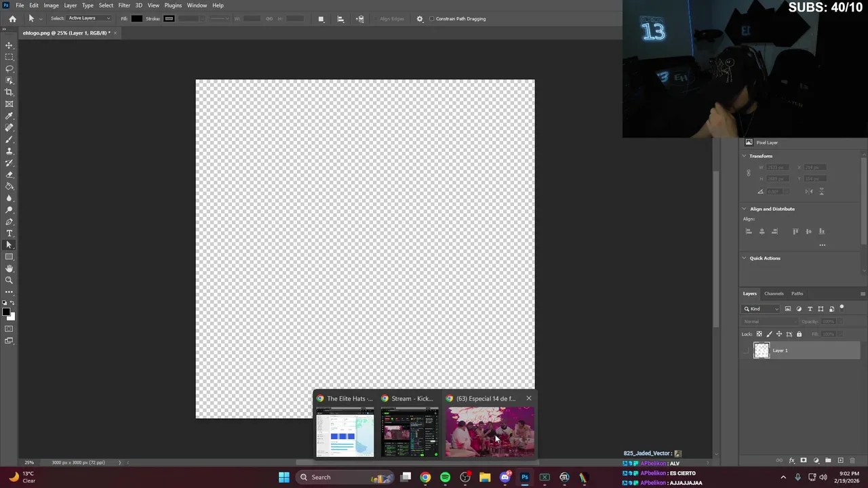Open the Image menu

pos(51,5)
